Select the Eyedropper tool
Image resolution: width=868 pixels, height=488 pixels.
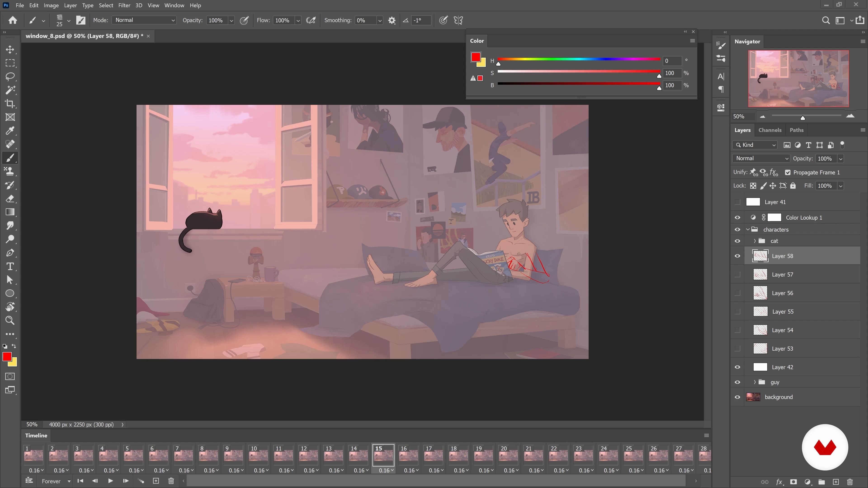10,131
